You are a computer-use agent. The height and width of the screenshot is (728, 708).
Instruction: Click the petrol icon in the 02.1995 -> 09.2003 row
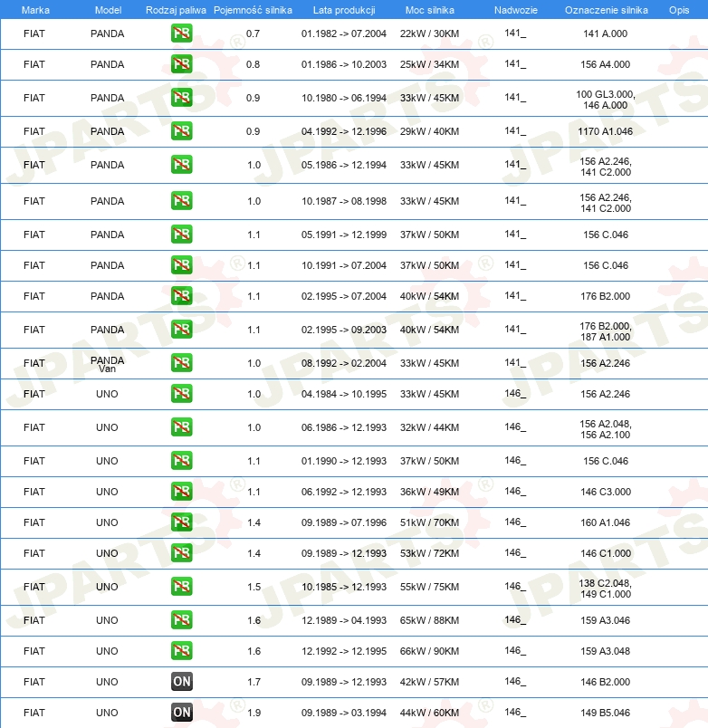[181, 330]
